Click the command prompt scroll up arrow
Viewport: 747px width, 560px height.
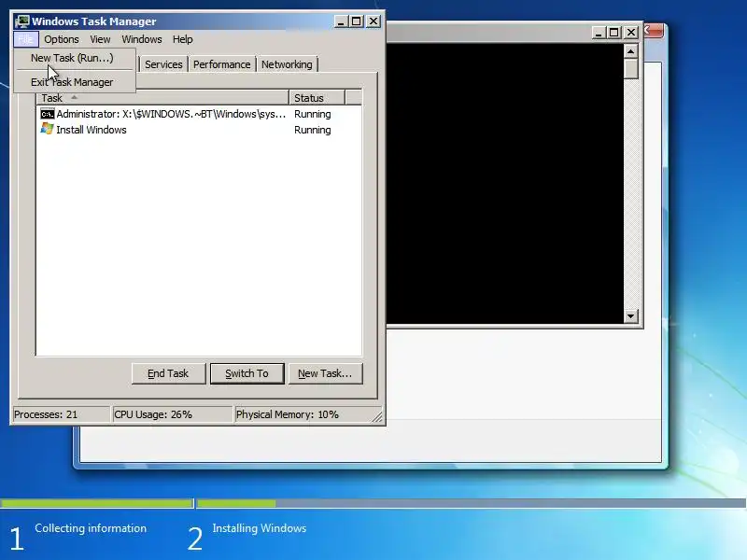[x=631, y=51]
